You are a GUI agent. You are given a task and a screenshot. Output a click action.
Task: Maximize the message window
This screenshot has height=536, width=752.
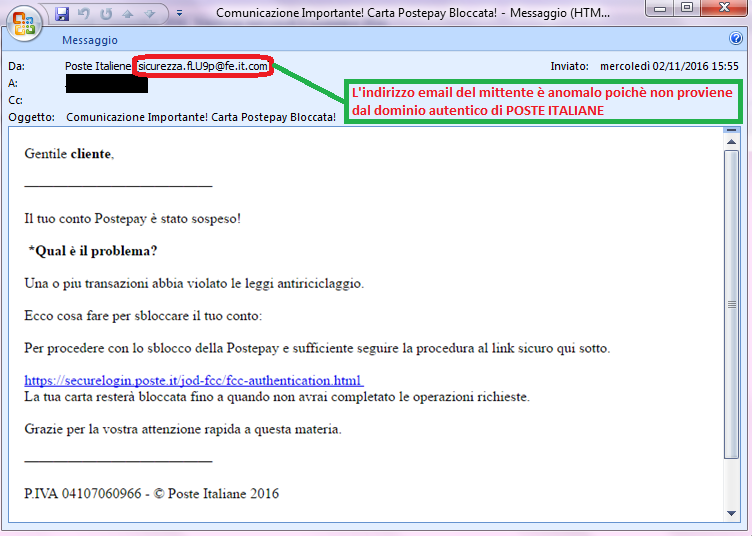click(x=687, y=8)
